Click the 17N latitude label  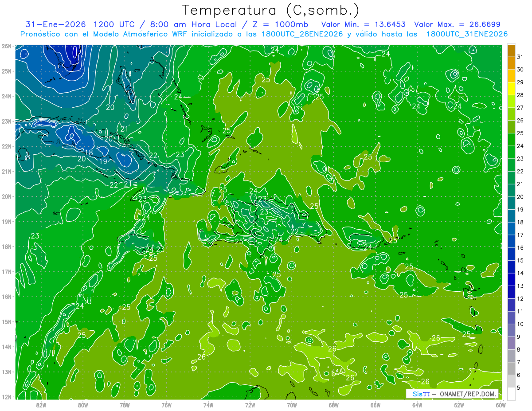pyautogui.click(x=7, y=272)
